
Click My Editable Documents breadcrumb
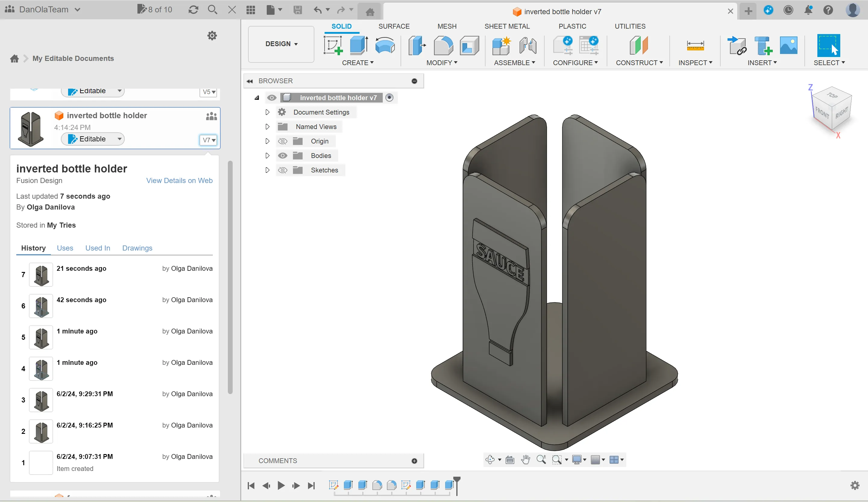click(73, 58)
